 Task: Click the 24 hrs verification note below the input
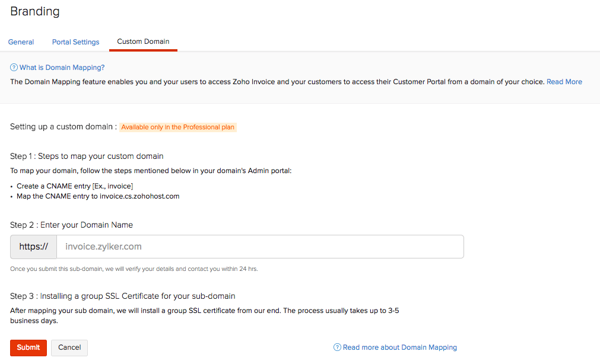(134, 269)
